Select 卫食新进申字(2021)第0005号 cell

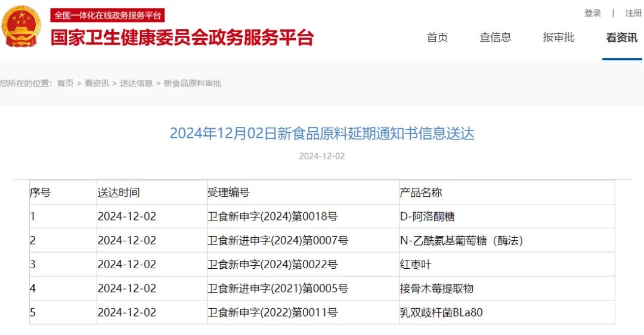pyautogui.click(x=303, y=288)
